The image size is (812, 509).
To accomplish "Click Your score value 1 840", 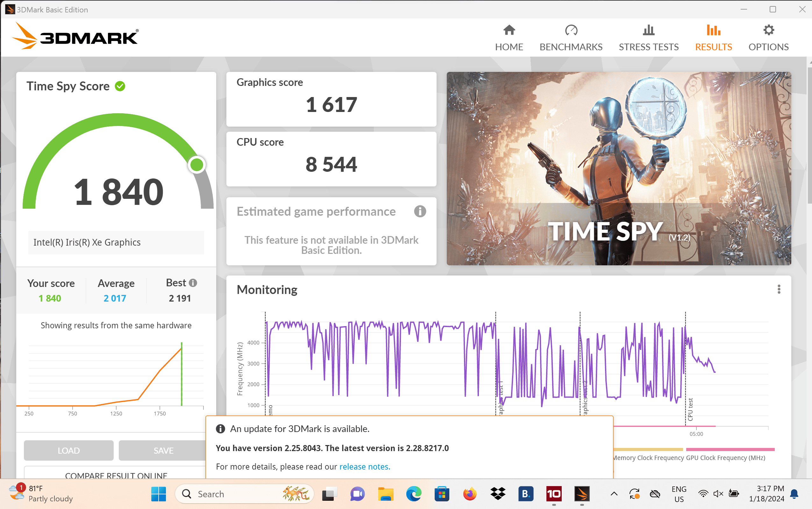I will [x=50, y=298].
